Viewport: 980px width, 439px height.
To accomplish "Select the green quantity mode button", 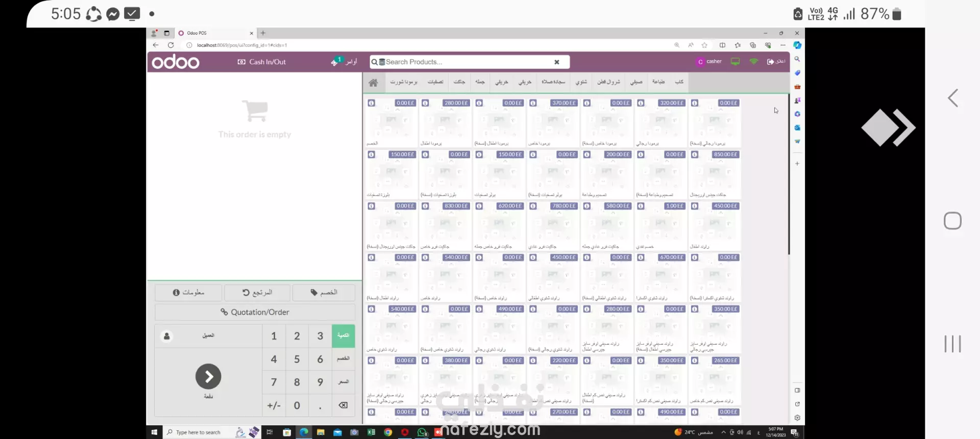I will click(x=343, y=335).
